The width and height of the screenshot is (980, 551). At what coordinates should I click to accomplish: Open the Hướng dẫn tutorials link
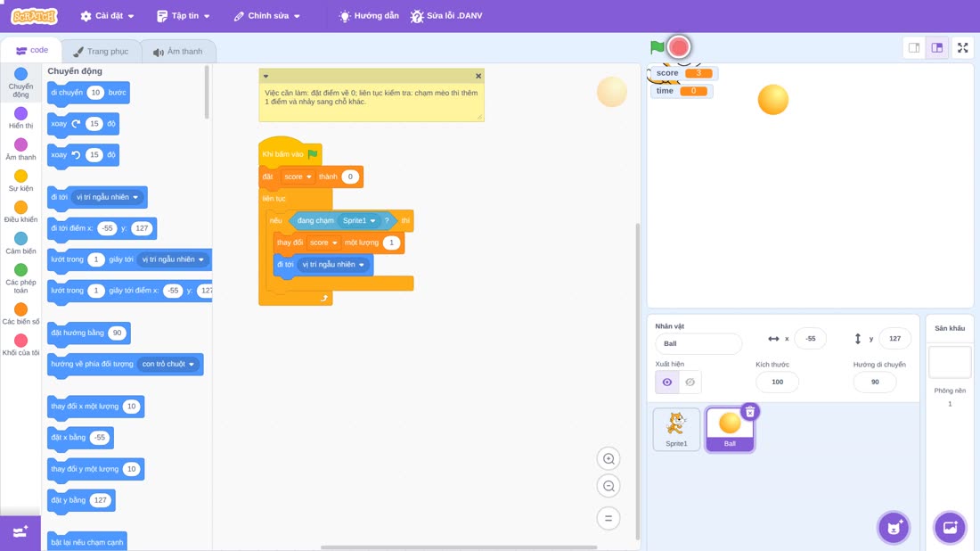coord(369,16)
